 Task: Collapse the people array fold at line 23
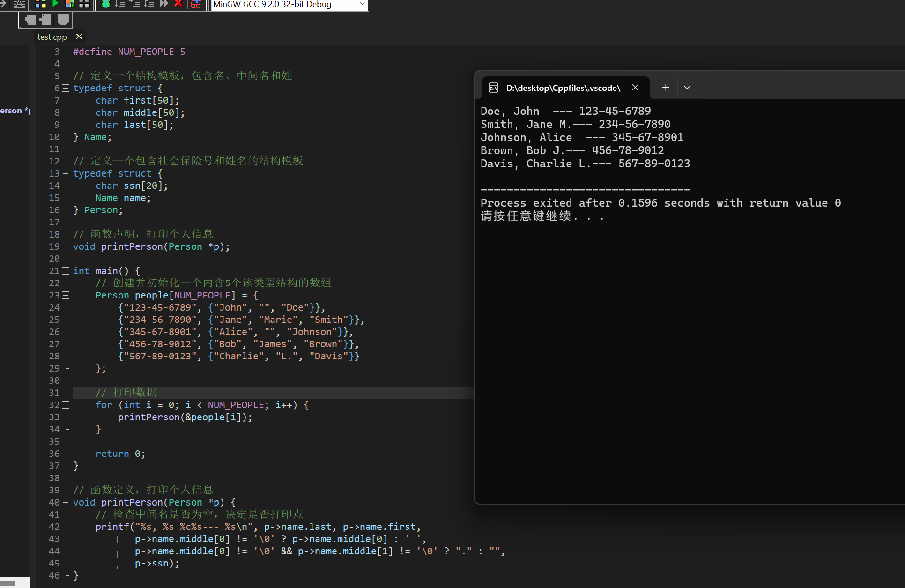point(66,295)
